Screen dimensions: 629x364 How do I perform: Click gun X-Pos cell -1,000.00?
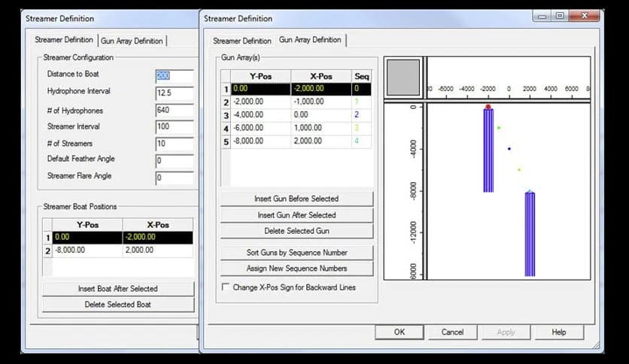[321, 102]
